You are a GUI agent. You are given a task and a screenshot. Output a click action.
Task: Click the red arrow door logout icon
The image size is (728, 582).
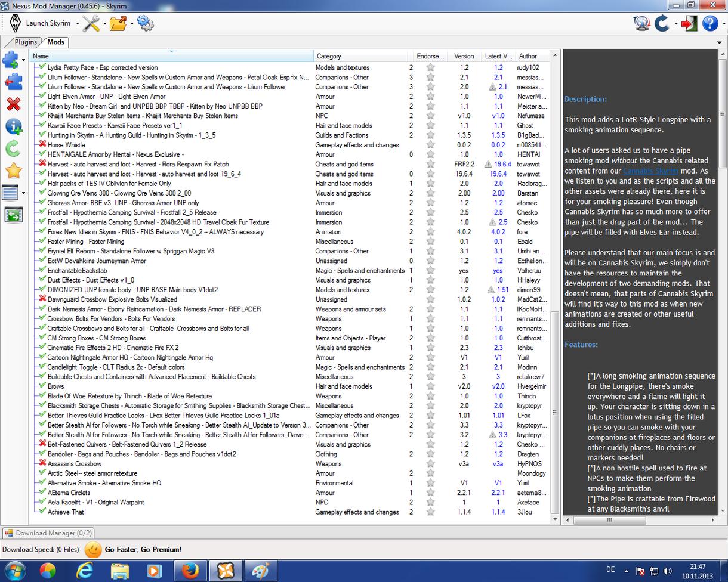[689, 23]
